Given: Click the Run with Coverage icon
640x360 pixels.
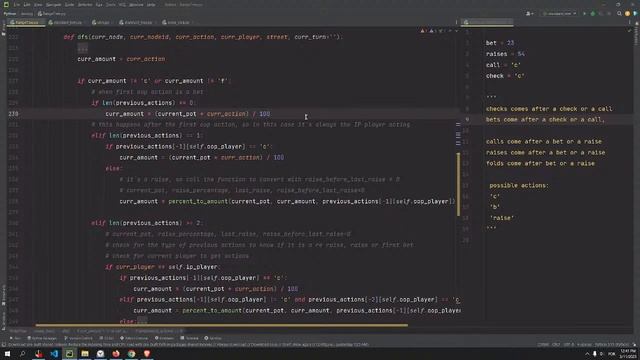Looking at the screenshot, I should click(601, 13).
